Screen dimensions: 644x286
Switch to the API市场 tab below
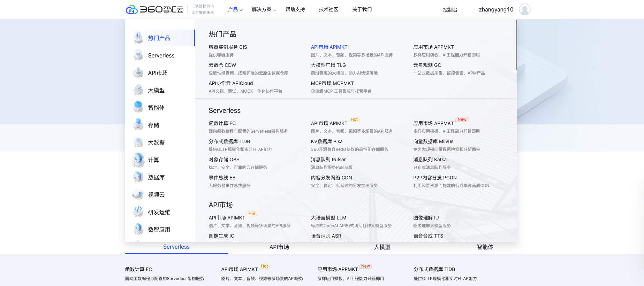[279, 247]
